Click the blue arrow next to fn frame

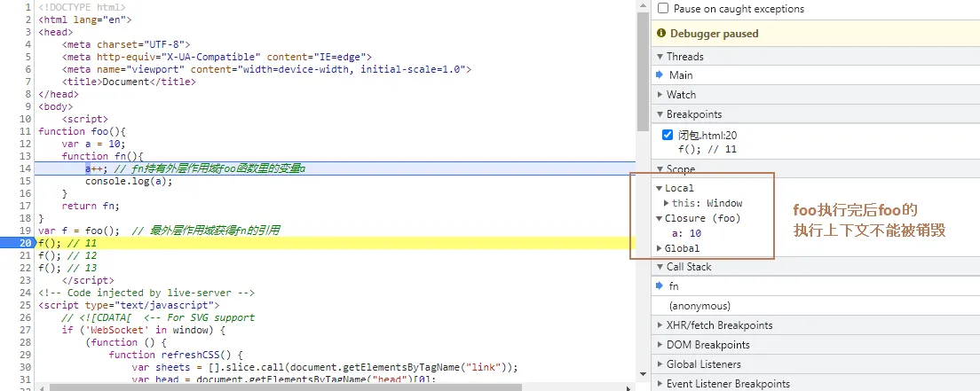coord(659,286)
